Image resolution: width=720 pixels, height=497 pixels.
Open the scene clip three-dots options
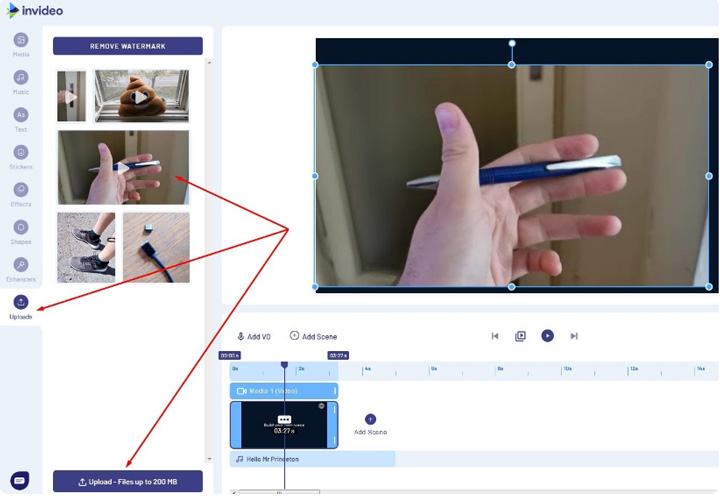pyautogui.click(x=284, y=419)
